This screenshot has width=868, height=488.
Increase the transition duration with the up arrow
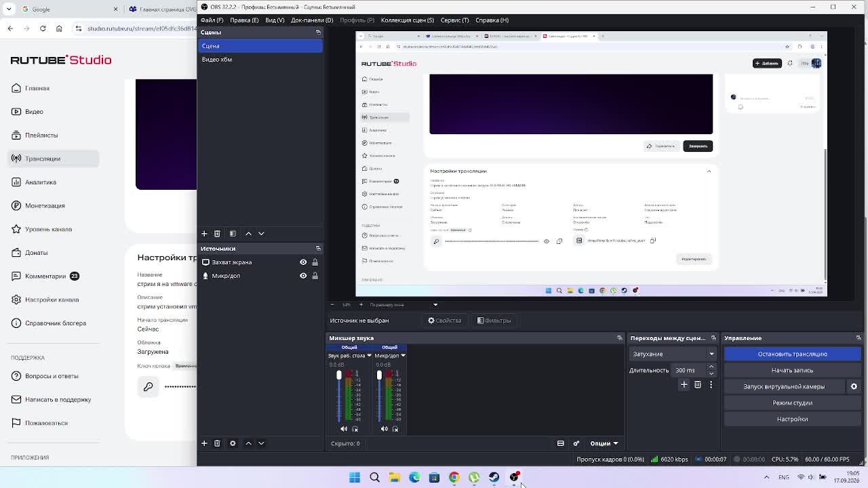pyautogui.click(x=711, y=367)
